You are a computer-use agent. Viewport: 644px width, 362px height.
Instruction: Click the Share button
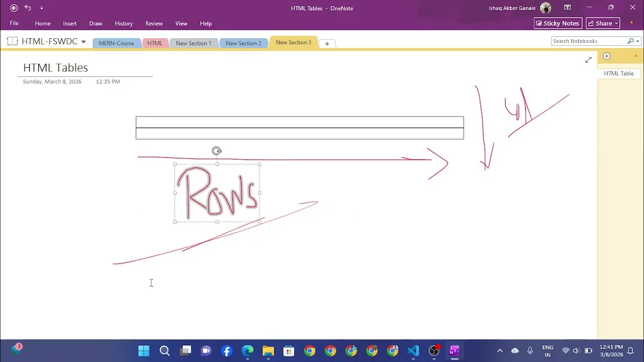[603, 23]
